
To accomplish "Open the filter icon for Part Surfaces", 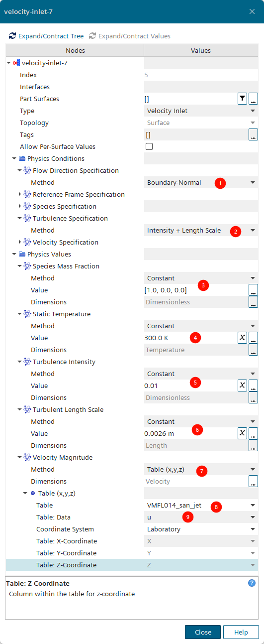I will click(242, 99).
